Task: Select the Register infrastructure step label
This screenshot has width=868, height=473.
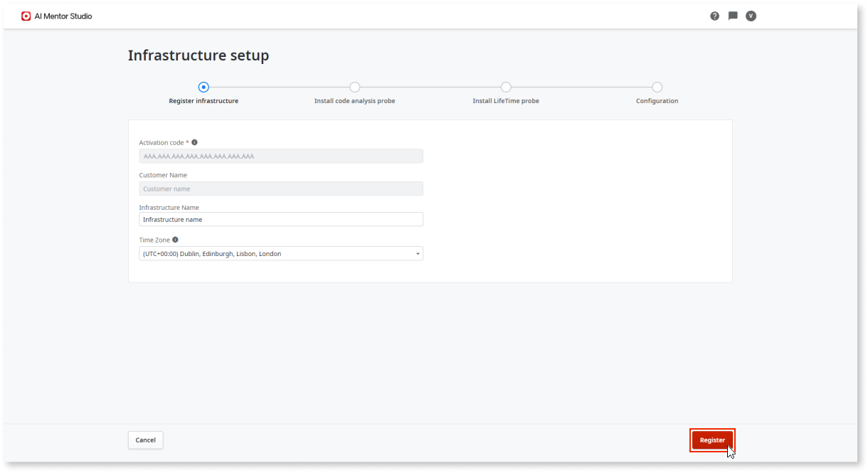Action: (x=203, y=100)
